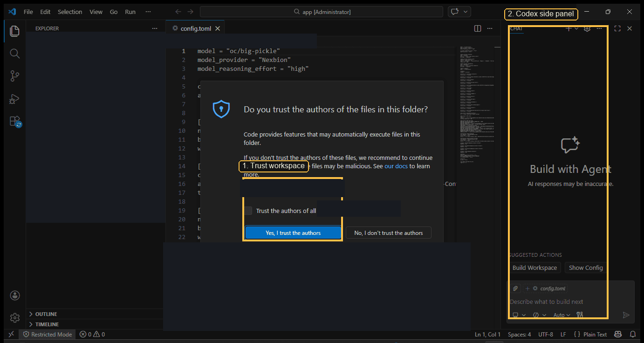The width and height of the screenshot is (644, 343).
Task: Select the config.toml editor tab
Action: [x=196, y=28]
